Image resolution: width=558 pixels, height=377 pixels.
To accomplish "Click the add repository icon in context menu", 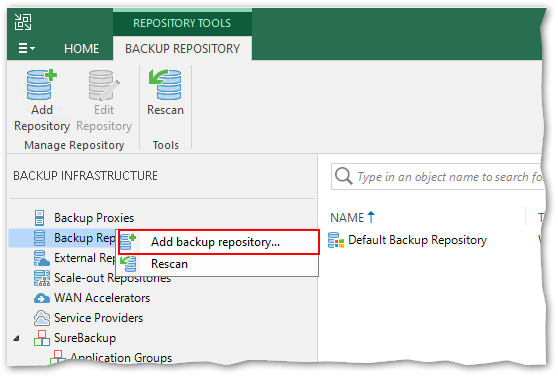I will coord(128,242).
